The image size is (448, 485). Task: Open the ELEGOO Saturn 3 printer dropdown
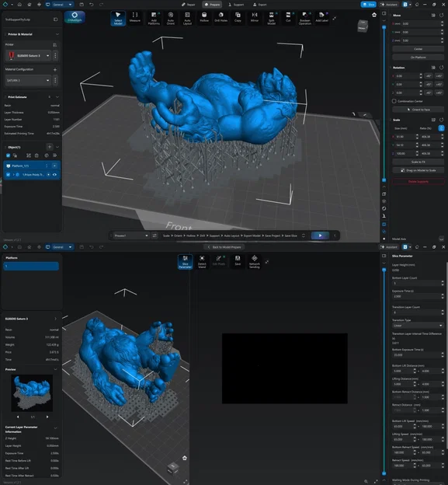29,56
